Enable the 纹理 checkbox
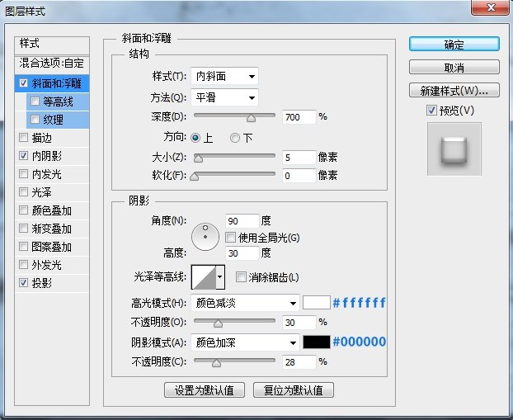The height and width of the screenshot is (420, 513). (x=35, y=119)
